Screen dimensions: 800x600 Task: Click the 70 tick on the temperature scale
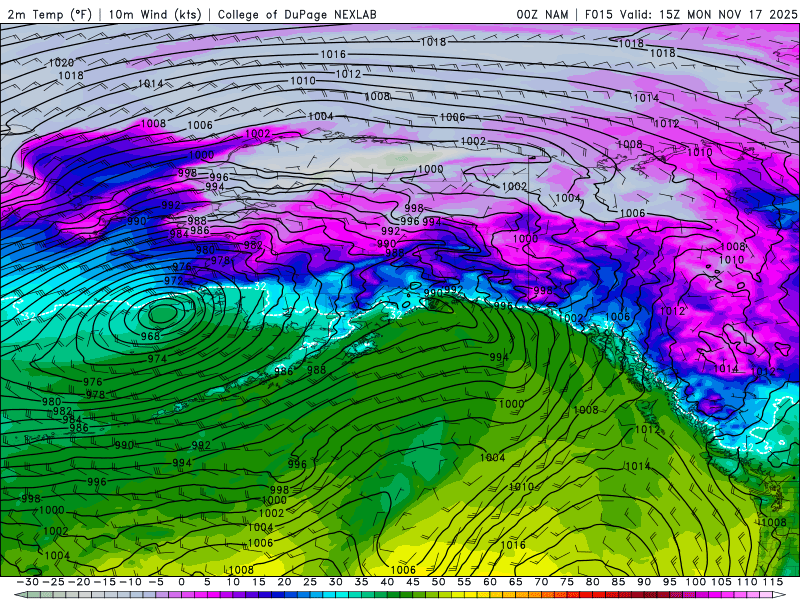click(541, 582)
